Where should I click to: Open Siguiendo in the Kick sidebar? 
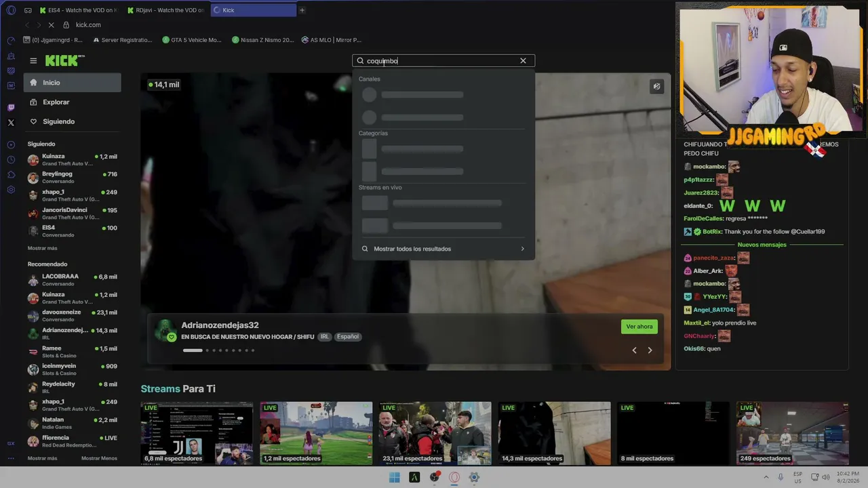(x=73, y=122)
